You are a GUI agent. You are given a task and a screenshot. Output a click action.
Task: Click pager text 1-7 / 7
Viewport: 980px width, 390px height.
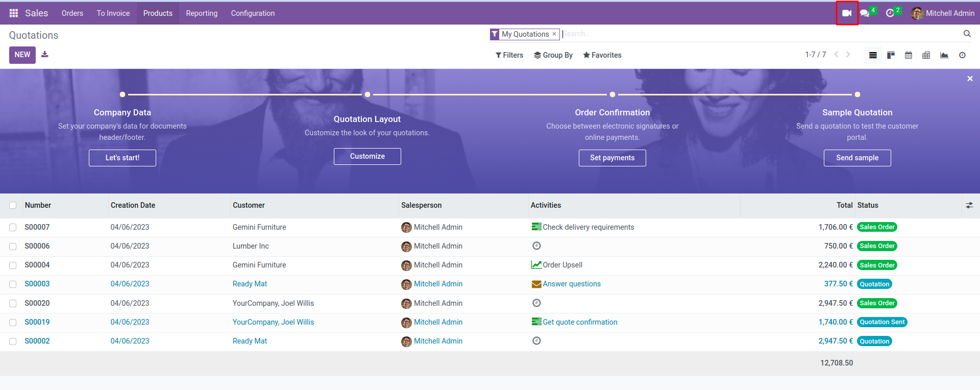coord(816,55)
